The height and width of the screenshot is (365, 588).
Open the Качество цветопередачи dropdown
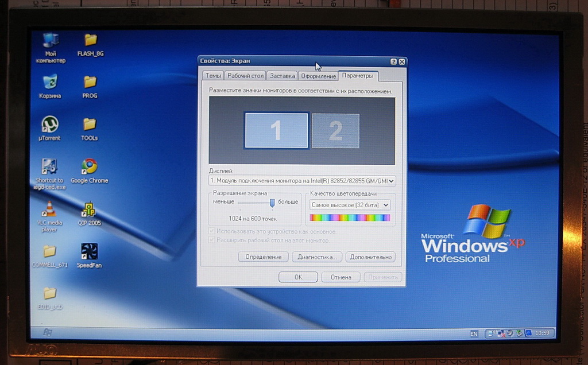[385, 205]
